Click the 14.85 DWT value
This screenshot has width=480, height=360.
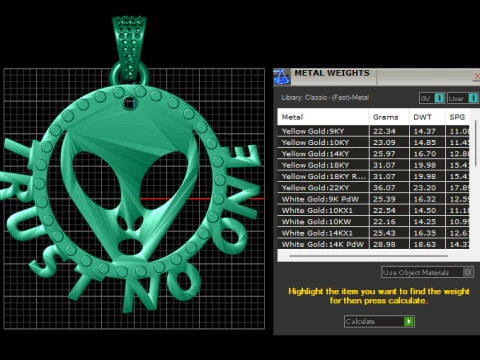[425, 142]
